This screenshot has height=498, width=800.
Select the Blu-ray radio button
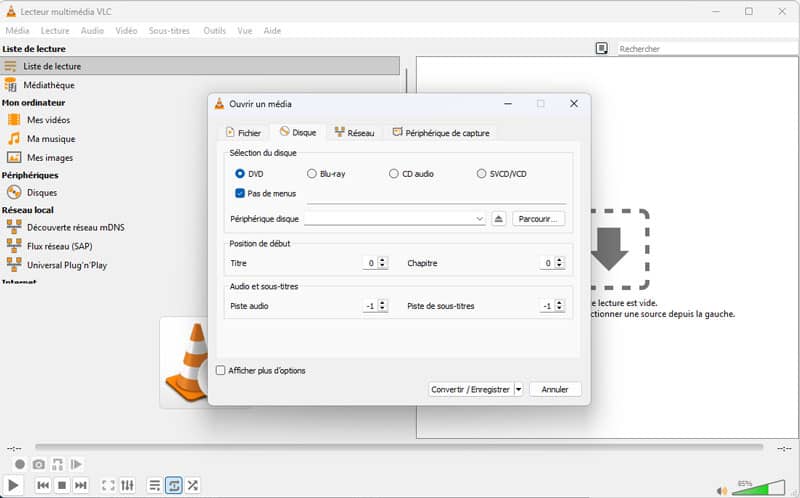(x=312, y=174)
